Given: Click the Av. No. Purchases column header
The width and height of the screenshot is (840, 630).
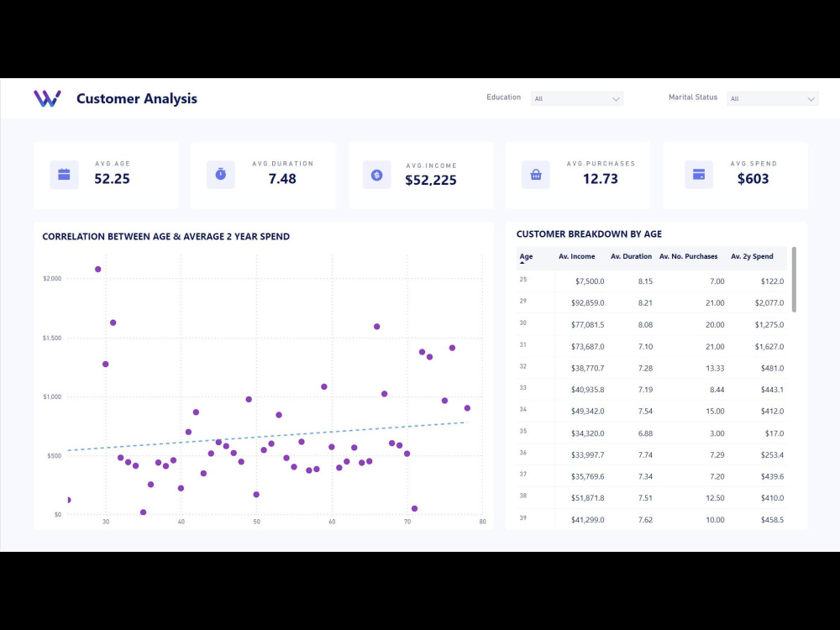Looking at the screenshot, I should click(x=689, y=256).
